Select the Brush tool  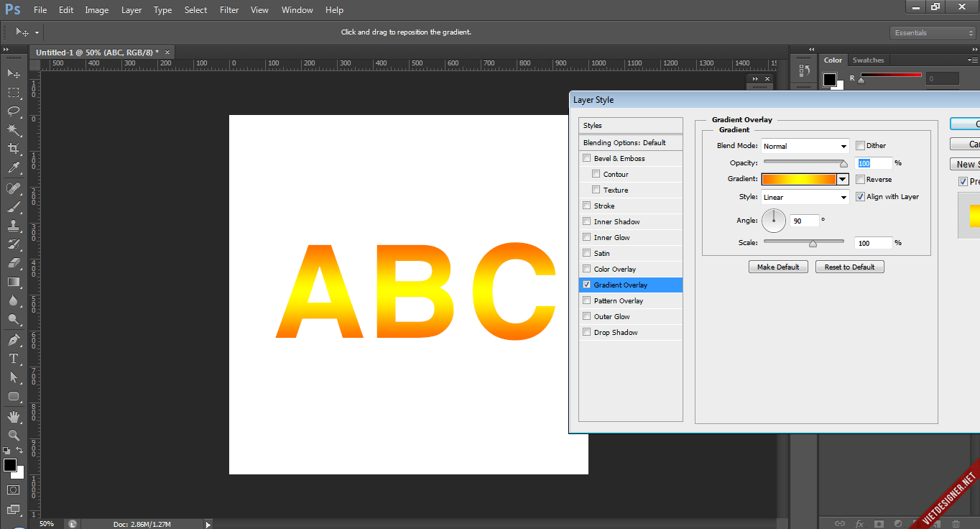point(14,207)
